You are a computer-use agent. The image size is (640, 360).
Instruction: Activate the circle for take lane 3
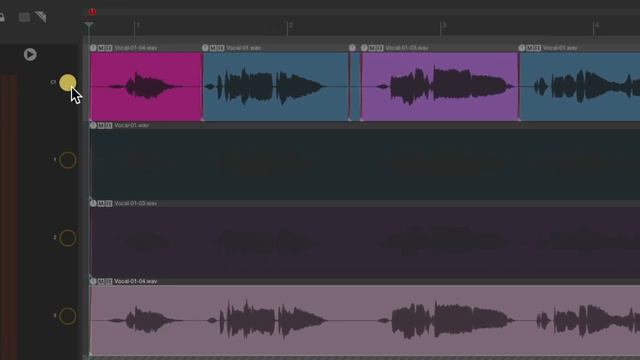click(68, 316)
